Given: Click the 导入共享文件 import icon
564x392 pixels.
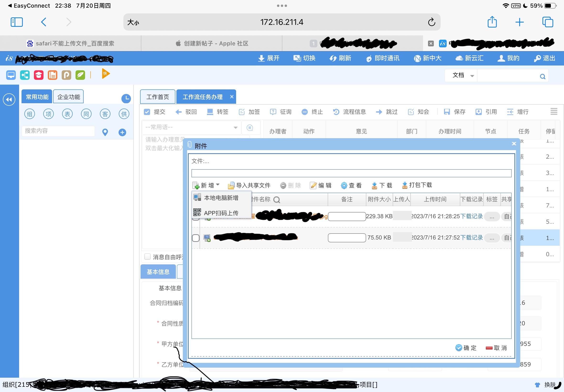Looking at the screenshot, I should point(231,185).
